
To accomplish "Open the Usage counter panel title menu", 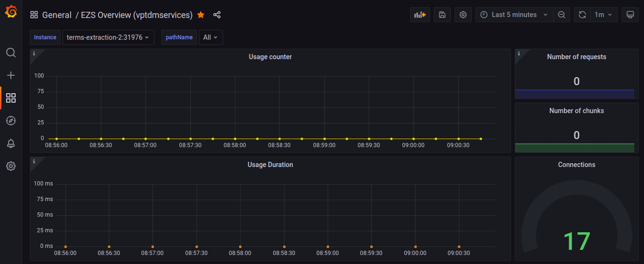I will [270, 57].
